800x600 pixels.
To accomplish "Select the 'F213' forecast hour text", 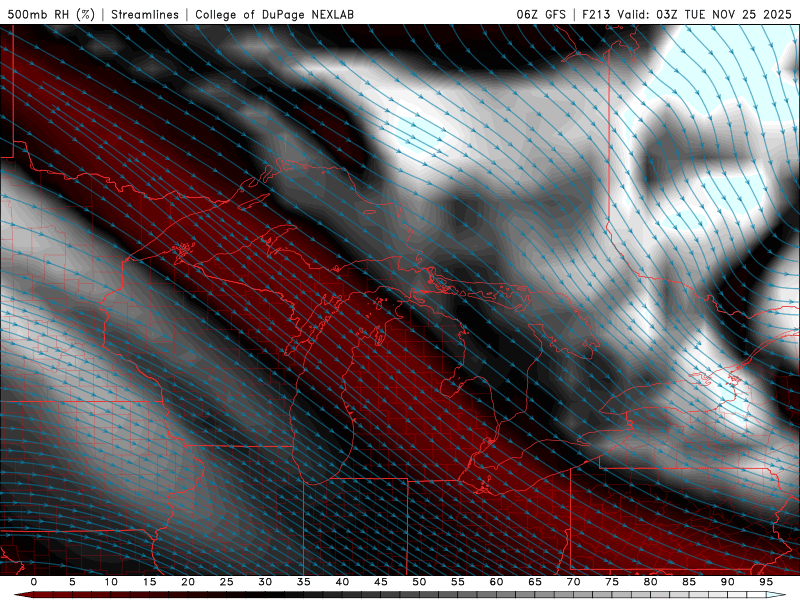I will pyautogui.click(x=596, y=14).
